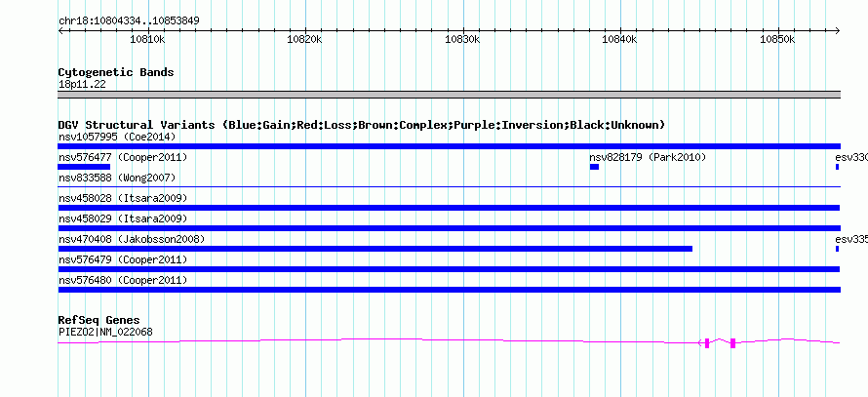Screen dimensions: 868x397
Task: Click the 10810k ruler mark
Action: point(147,39)
